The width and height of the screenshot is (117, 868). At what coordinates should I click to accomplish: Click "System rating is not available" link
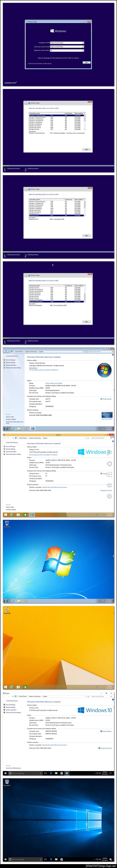pos(54,383)
